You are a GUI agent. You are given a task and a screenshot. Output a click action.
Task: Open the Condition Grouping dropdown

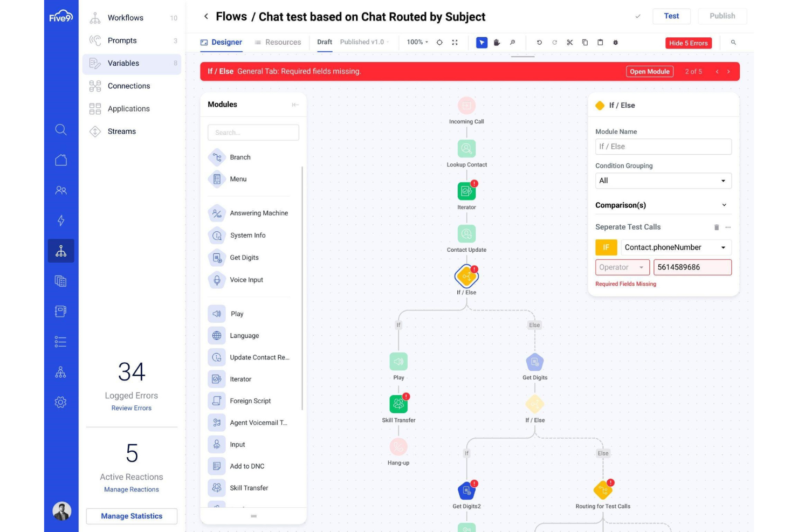click(663, 181)
